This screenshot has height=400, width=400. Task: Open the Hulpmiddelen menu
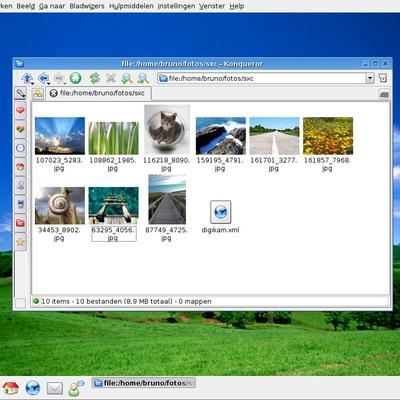(x=131, y=6)
